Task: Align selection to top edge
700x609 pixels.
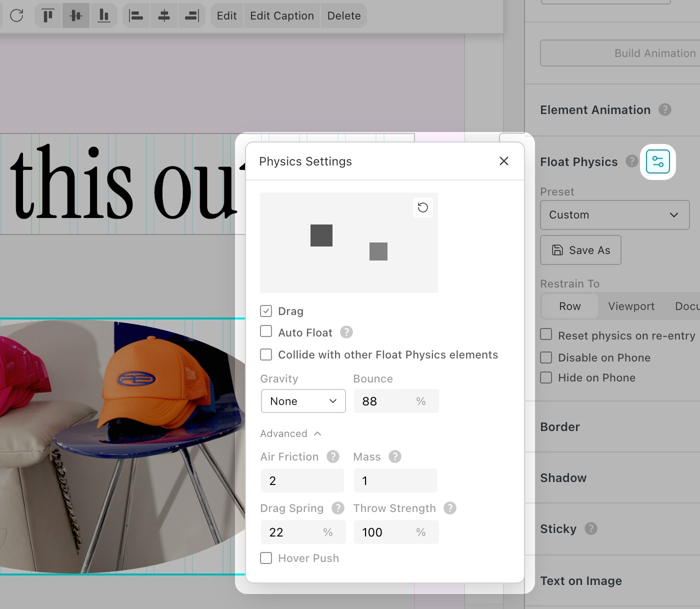Action: click(x=48, y=15)
